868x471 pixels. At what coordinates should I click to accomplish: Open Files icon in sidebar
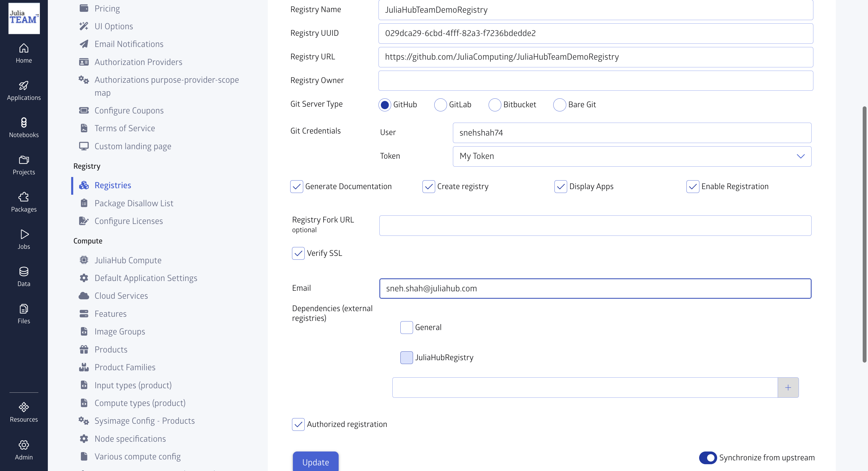click(x=24, y=309)
